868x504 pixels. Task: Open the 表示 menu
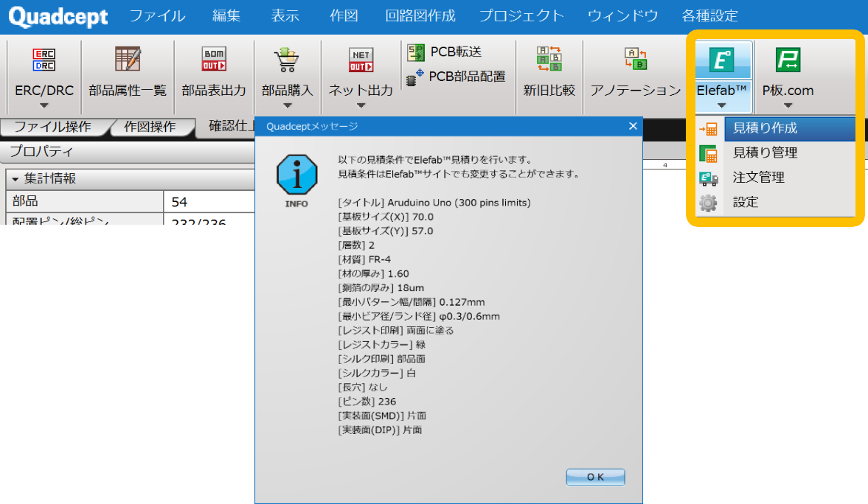[285, 15]
